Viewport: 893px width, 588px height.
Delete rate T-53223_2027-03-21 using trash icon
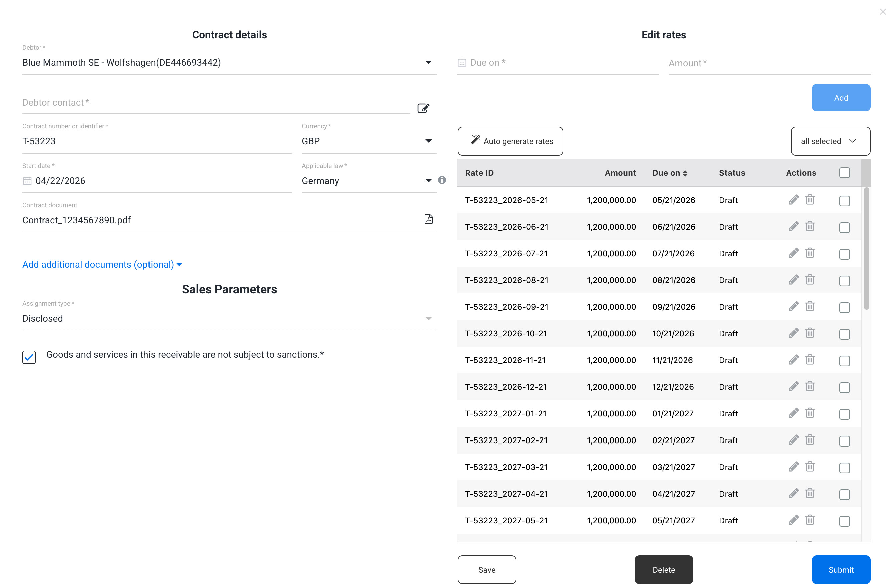[x=810, y=467]
